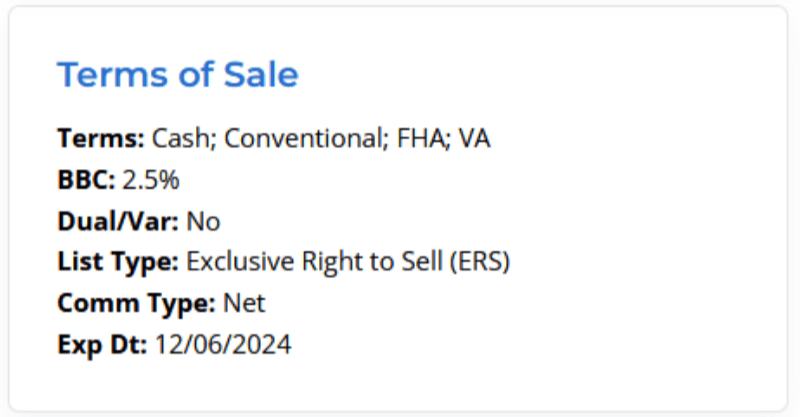Select the (ERS) abbreviation

[480, 262]
